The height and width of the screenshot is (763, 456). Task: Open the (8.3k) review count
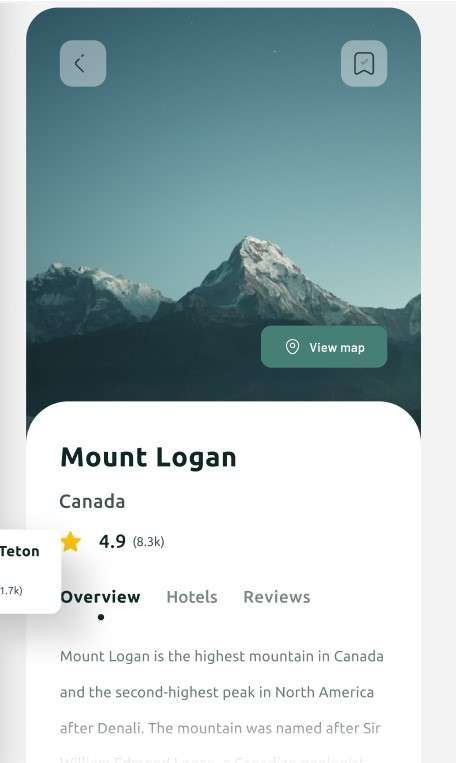[148, 542]
